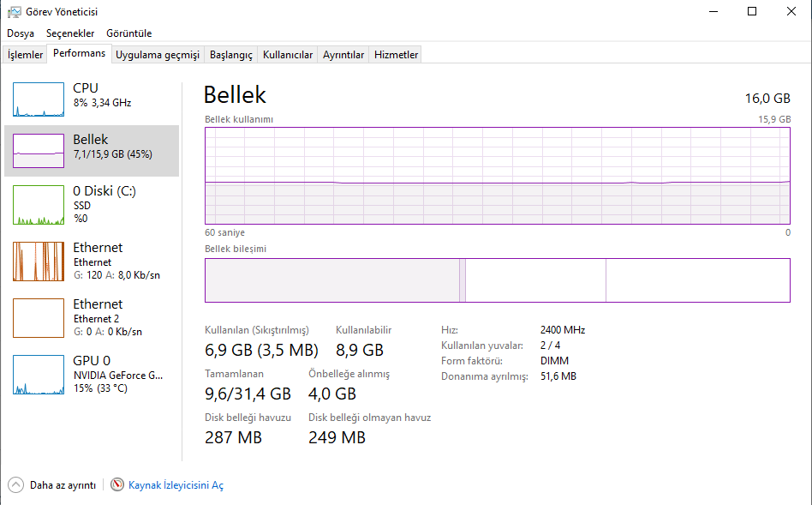
Task: Switch to the Hizmetler tab
Action: (x=397, y=55)
